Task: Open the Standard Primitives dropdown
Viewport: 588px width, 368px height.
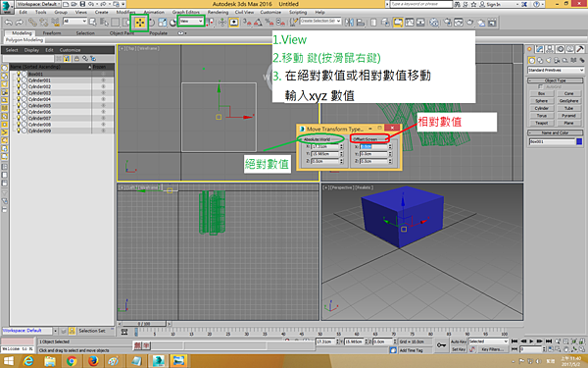Action: [x=556, y=71]
